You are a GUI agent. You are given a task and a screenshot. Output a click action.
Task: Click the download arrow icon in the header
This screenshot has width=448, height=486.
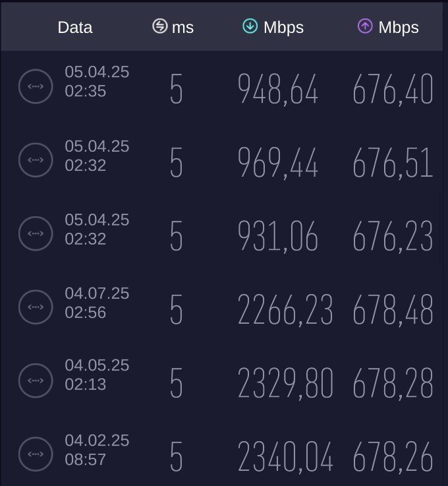click(250, 26)
